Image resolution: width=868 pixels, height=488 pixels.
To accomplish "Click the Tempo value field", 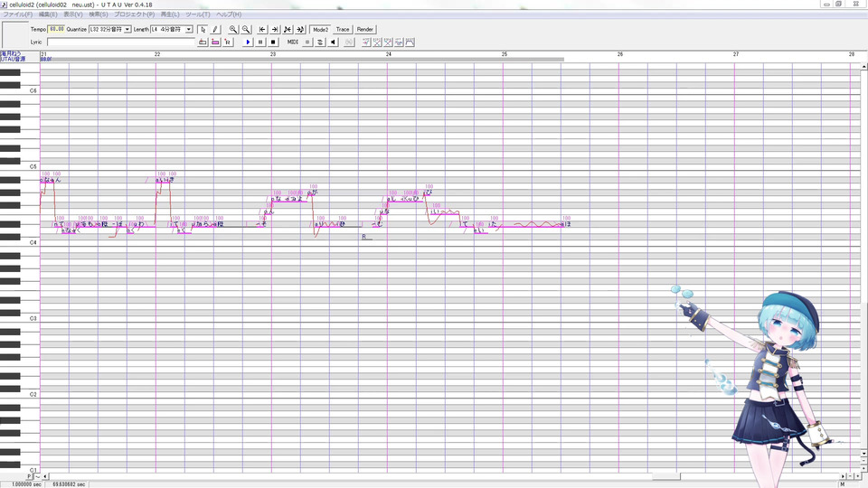I will tap(56, 29).
